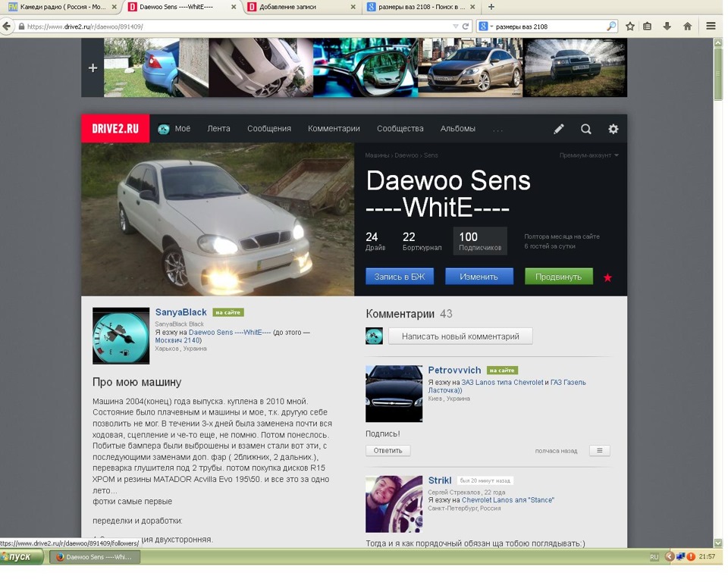Open a new browser tab with plus

pos(491,7)
